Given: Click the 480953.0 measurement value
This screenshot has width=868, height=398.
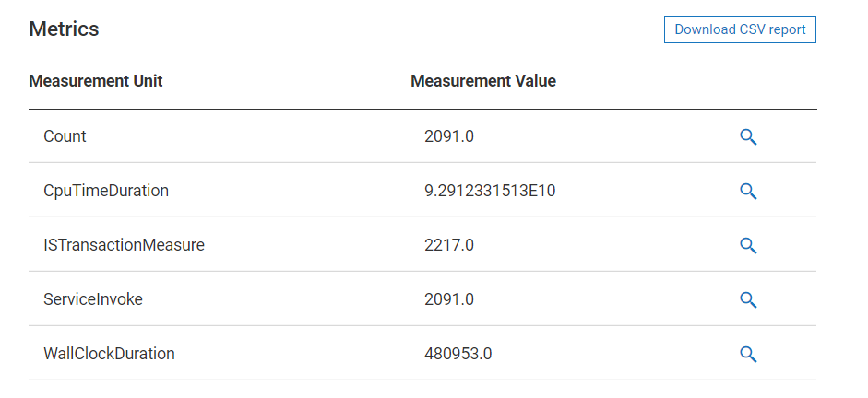Looking at the screenshot, I should [x=458, y=354].
